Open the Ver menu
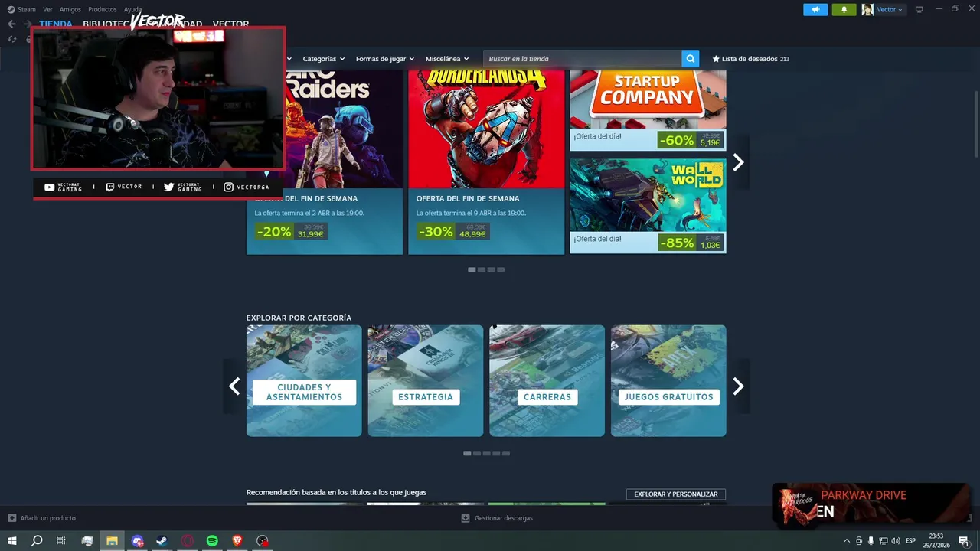The width and height of the screenshot is (980, 551). (x=47, y=9)
